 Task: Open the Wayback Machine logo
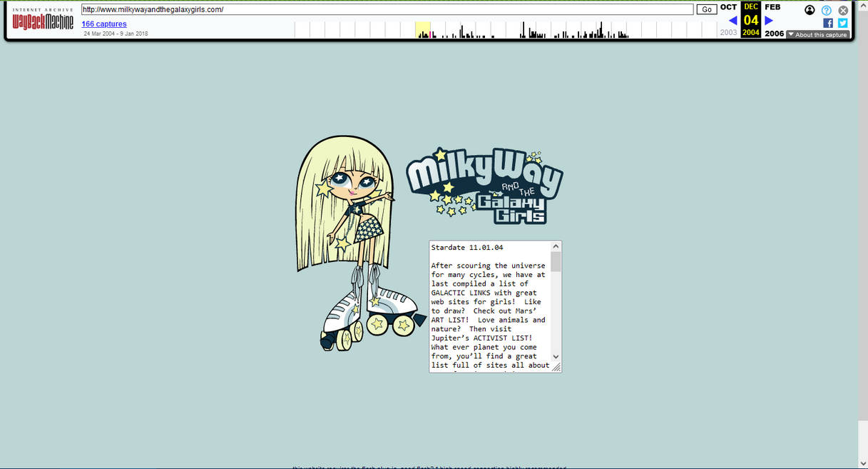[43, 20]
